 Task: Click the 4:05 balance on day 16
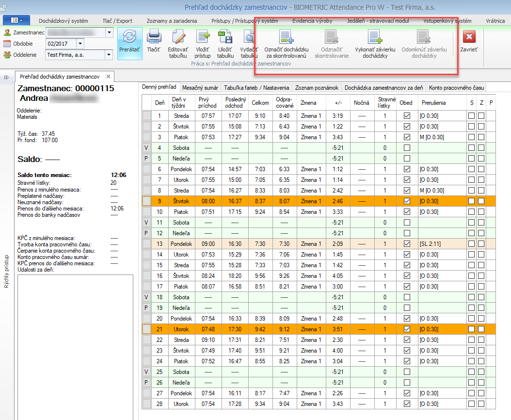337,276
